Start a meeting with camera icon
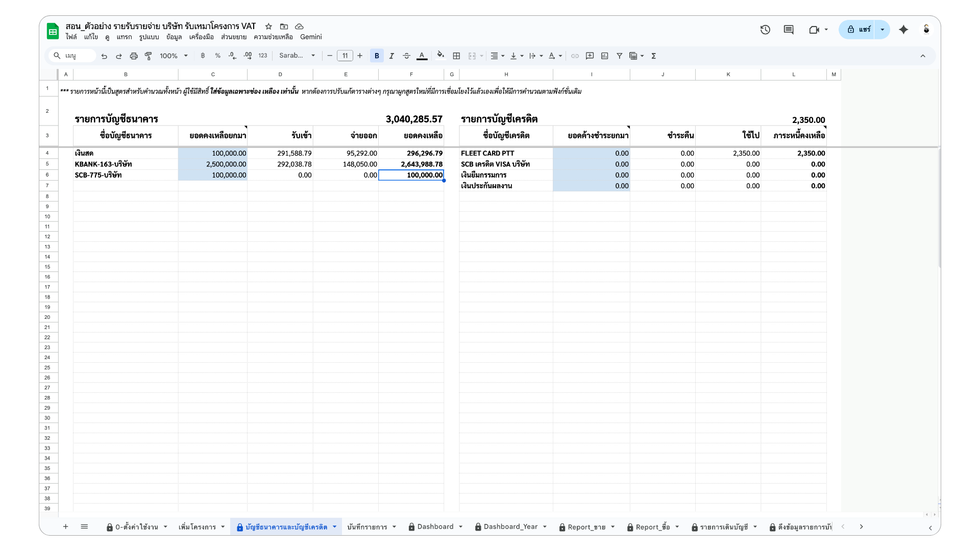The image size is (980, 551). 814,30
